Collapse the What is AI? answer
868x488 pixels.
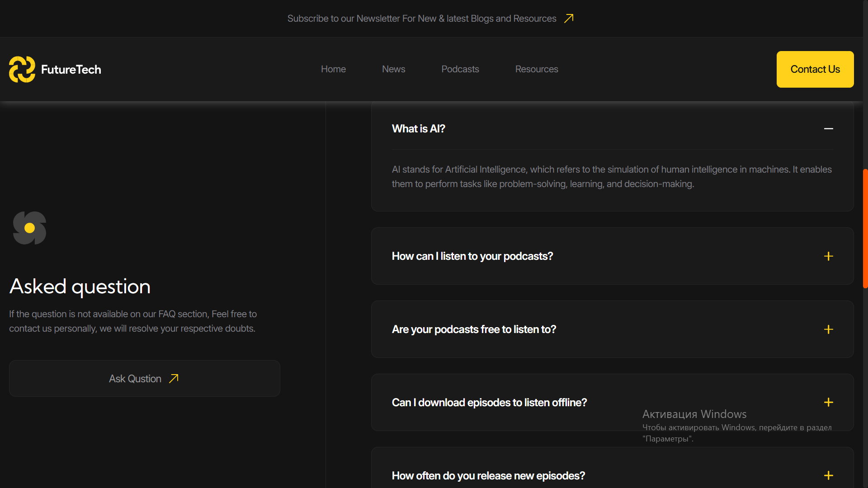(828, 129)
